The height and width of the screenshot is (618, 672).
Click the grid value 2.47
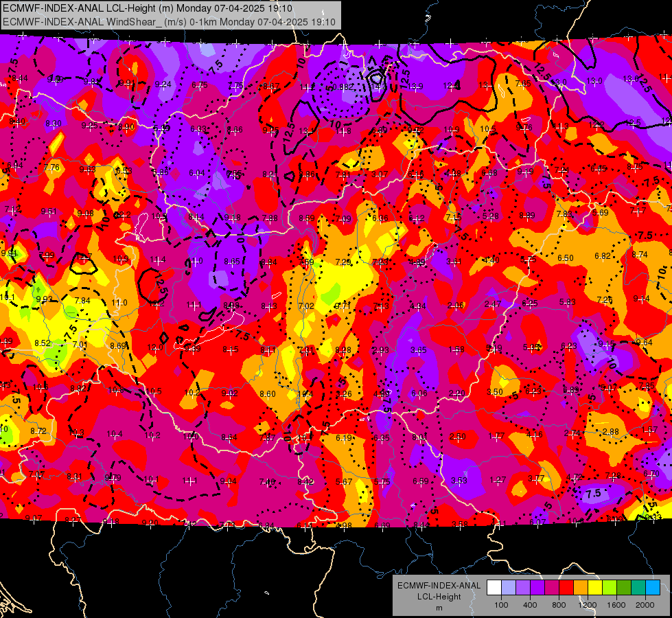click(x=493, y=304)
